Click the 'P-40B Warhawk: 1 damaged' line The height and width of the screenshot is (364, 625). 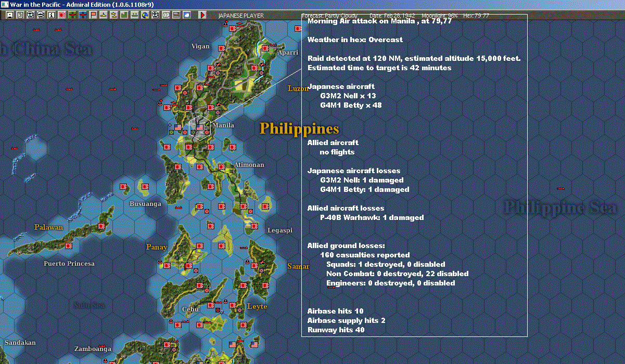click(372, 217)
